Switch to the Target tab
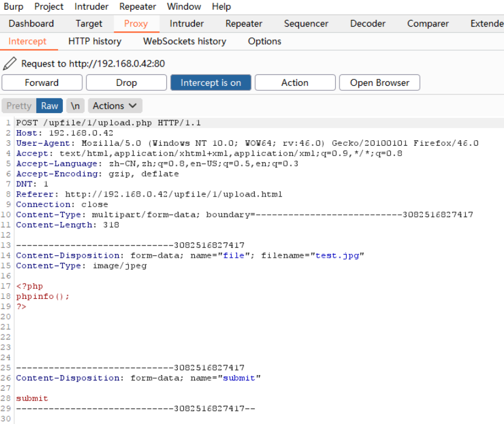This screenshot has height=424, width=504. tap(89, 24)
